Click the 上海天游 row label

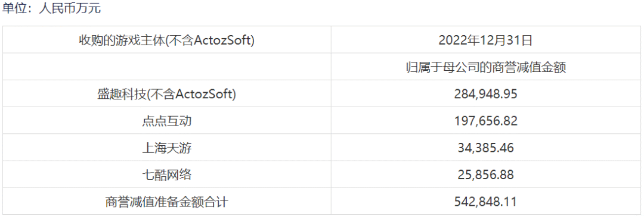167,148
